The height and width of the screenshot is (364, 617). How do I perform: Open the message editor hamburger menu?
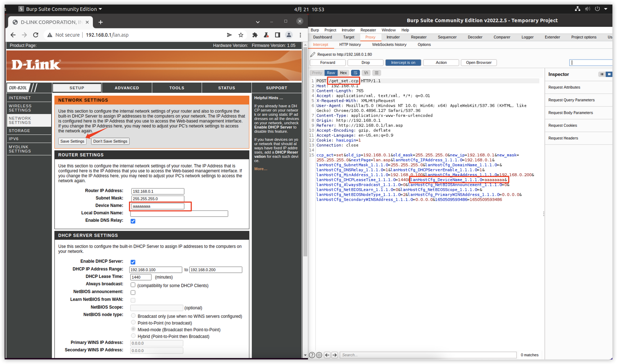(376, 73)
